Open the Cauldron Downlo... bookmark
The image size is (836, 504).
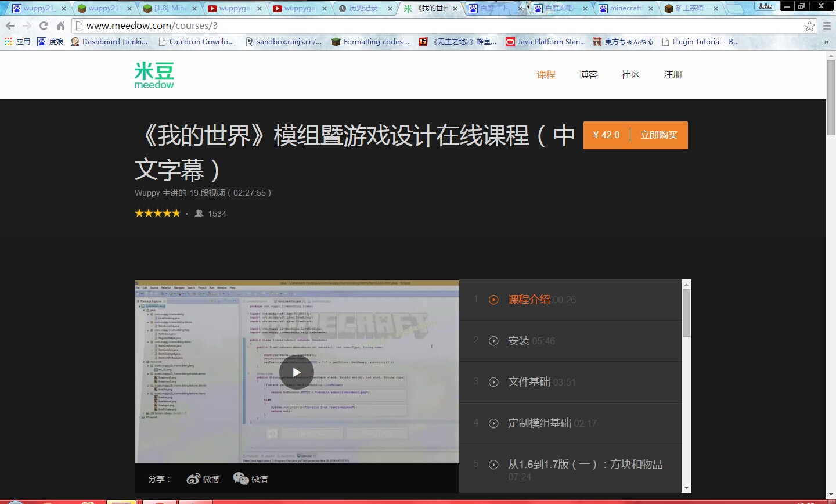pos(196,42)
